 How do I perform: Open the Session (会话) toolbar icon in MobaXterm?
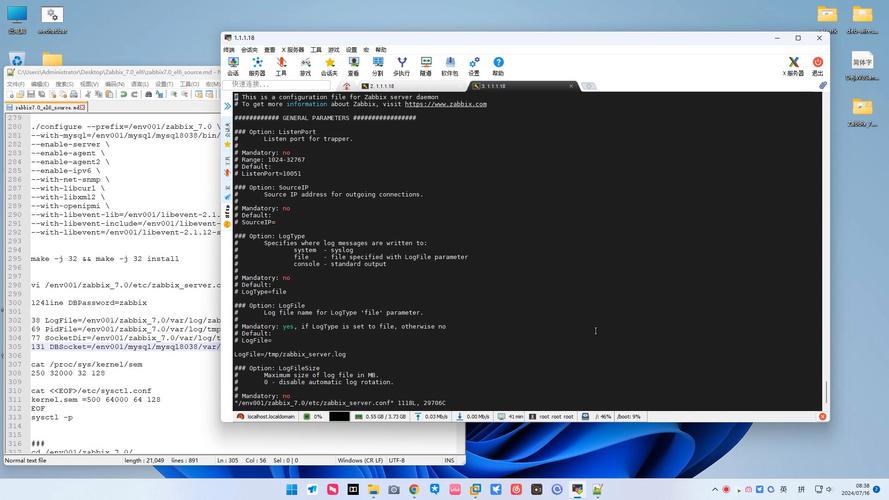233,66
